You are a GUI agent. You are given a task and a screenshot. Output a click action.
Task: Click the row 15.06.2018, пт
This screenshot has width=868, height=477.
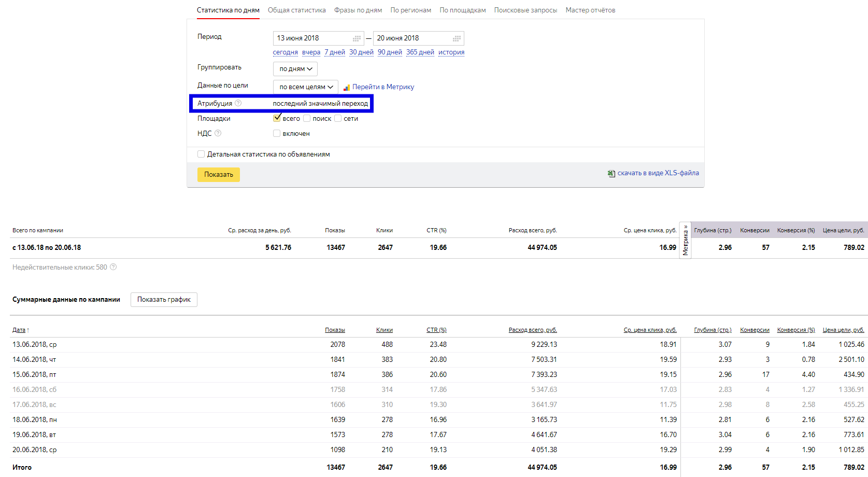pyautogui.click(x=438, y=374)
